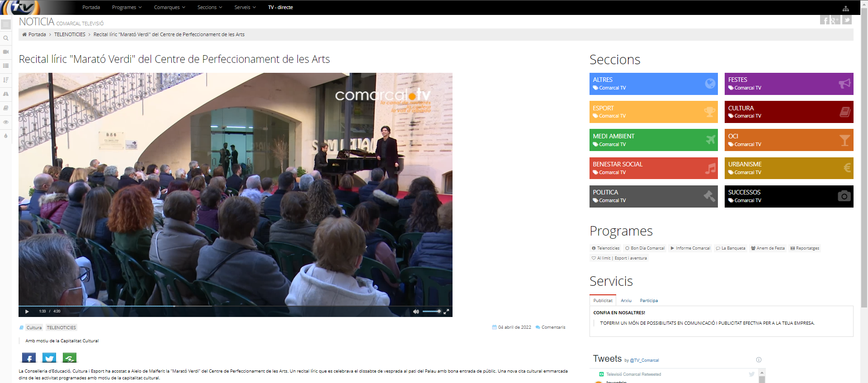Open the Cultura tag under the video
This screenshot has height=383, width=868.
pyautogui.click(x=34, y=327)
